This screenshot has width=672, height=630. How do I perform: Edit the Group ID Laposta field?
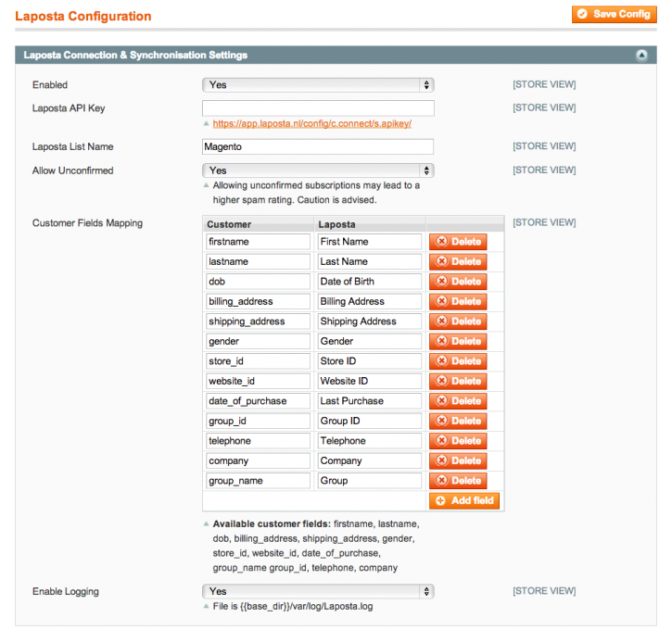pyautogui.click(x=370, y=421)
